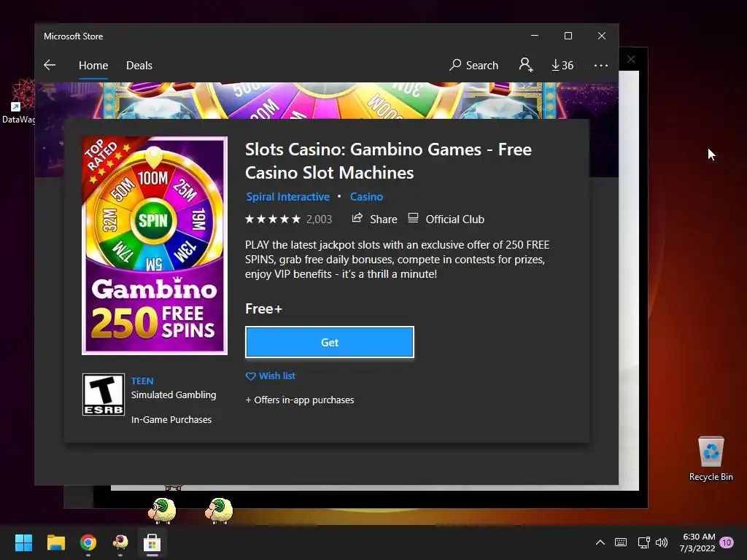Select the Recycle Bin desktop icon
This screenshot has width=747, height=560.
point(711,459)
